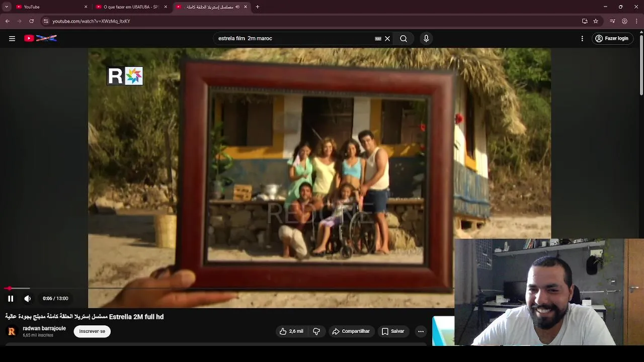Click the Fazer login button
The image size is (644, 362).
tap(612, 39)
